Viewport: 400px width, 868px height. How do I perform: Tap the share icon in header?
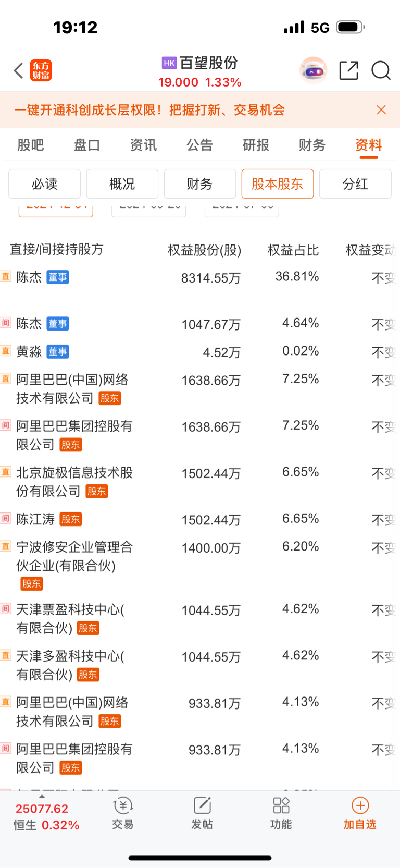[x=348, y=70]
